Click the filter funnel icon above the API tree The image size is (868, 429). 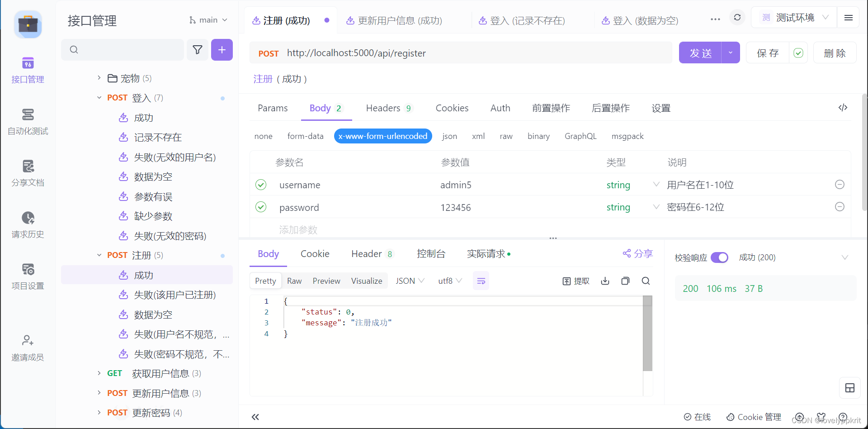point(197,50)
